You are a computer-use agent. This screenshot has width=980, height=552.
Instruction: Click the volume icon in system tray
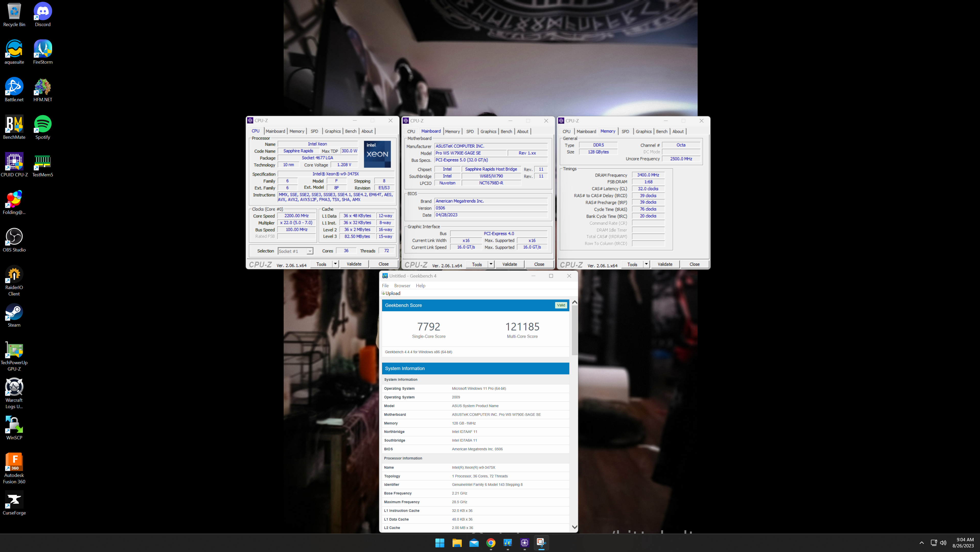[943, 543]
